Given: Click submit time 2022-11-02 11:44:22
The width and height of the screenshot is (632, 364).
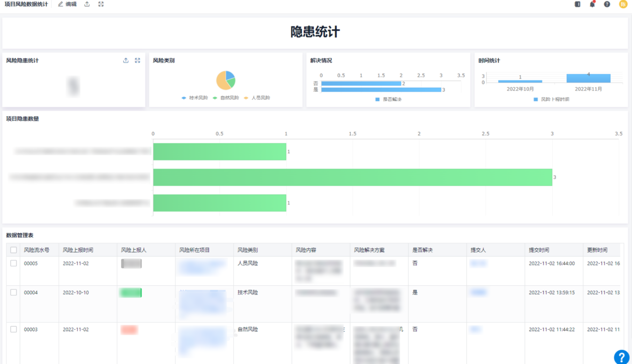Looking at the screenshot, I should point(552,329).
